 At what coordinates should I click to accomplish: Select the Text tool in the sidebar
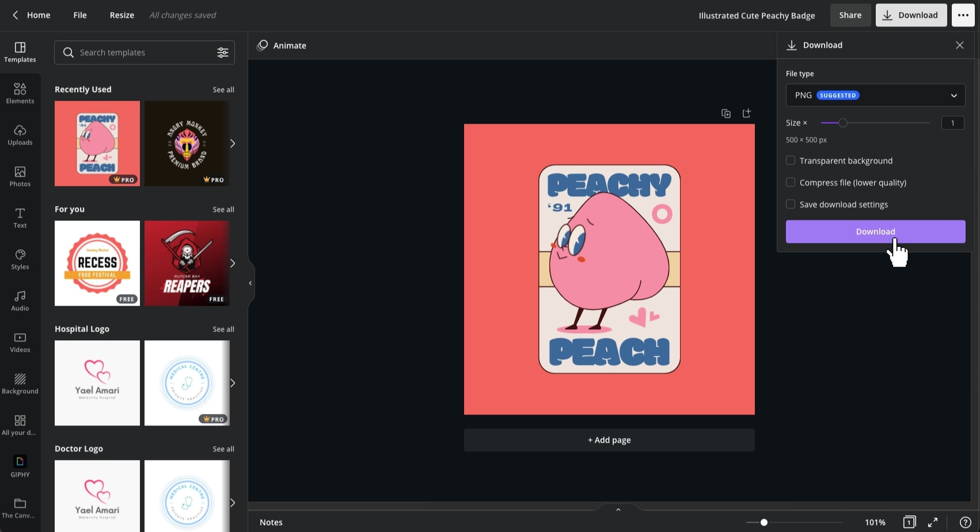coord(20,218)
